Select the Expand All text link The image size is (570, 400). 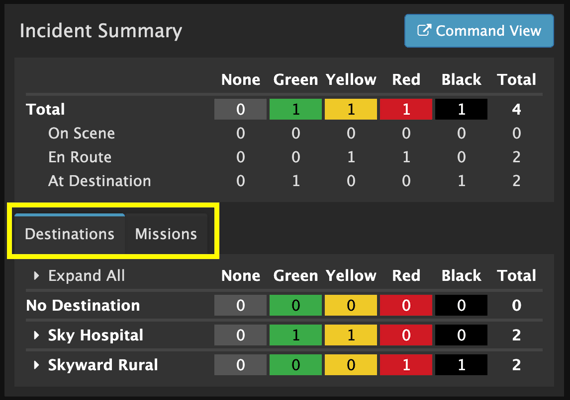(x=87, y=276)
